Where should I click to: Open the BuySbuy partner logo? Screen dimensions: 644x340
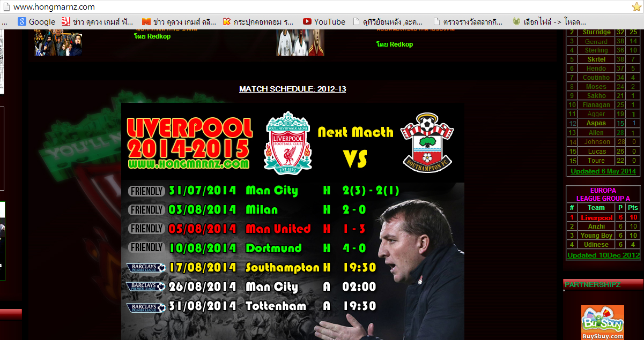603,322
